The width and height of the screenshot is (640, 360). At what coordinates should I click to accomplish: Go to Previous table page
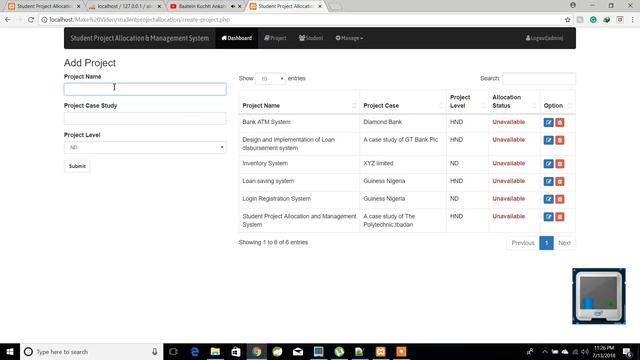pos(523,243)
